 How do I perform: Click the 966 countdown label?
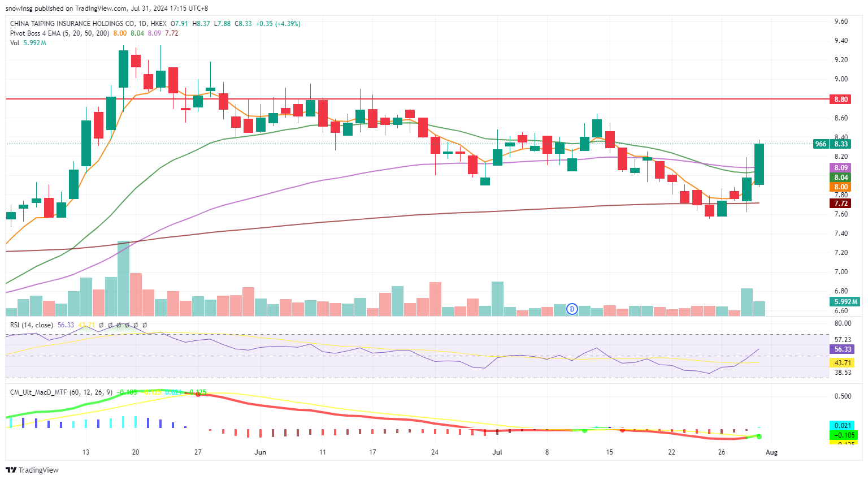click(x=821, y=144)
